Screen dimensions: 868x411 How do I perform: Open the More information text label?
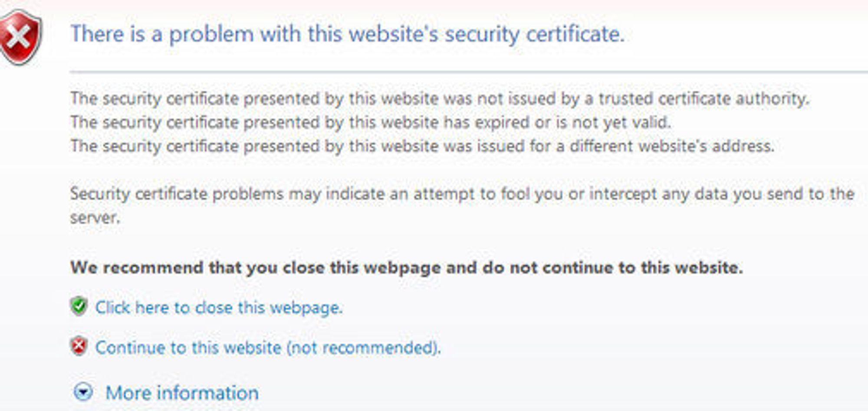point(182,393)
